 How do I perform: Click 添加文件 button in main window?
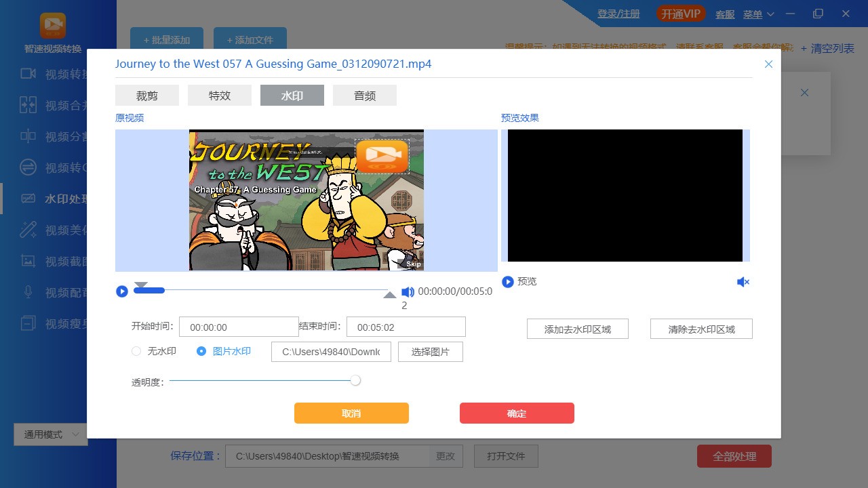pos(250,40)
